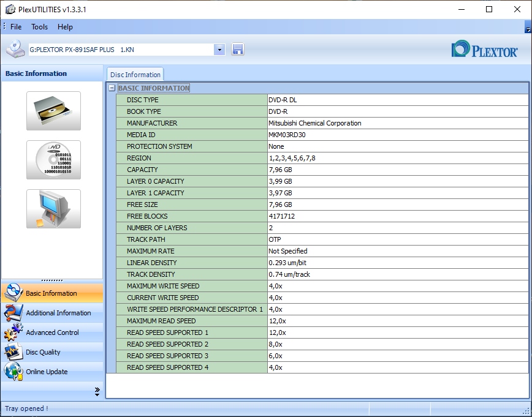
Task: Click the DVD disc binary data icon
Action: click(53, 160)
